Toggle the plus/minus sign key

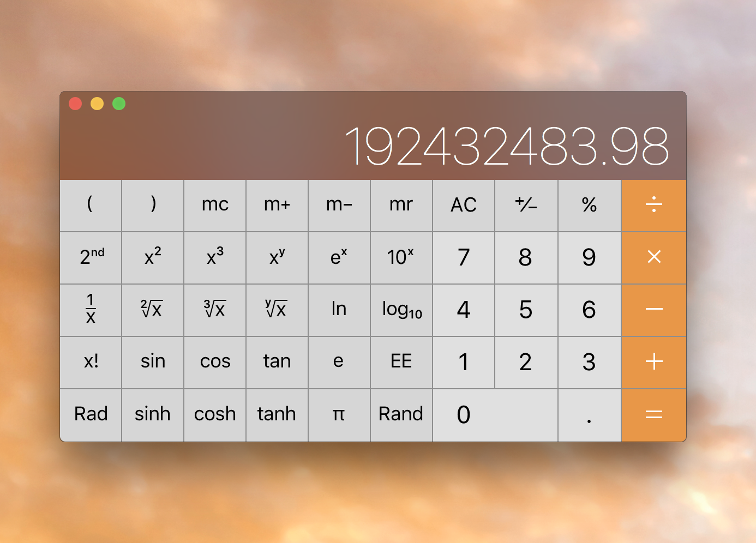coord(526,205)
